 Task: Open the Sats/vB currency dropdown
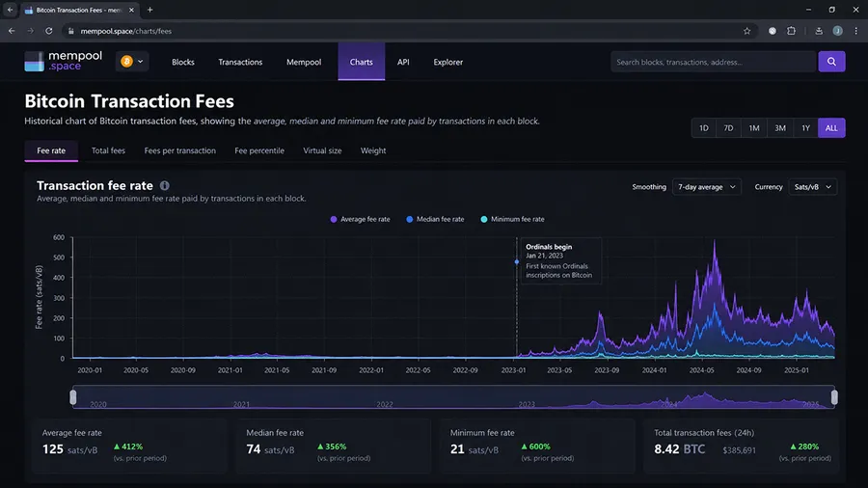(813, 187)
